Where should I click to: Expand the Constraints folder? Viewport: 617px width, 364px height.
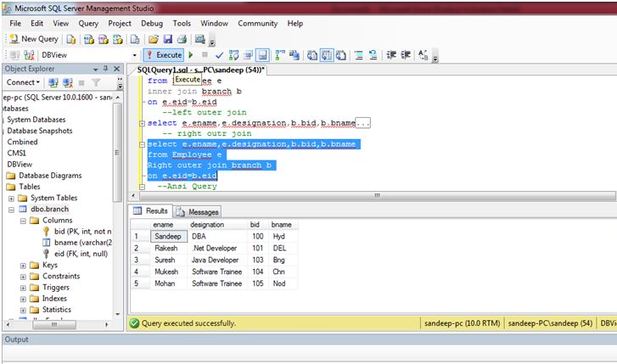[23, 277]
